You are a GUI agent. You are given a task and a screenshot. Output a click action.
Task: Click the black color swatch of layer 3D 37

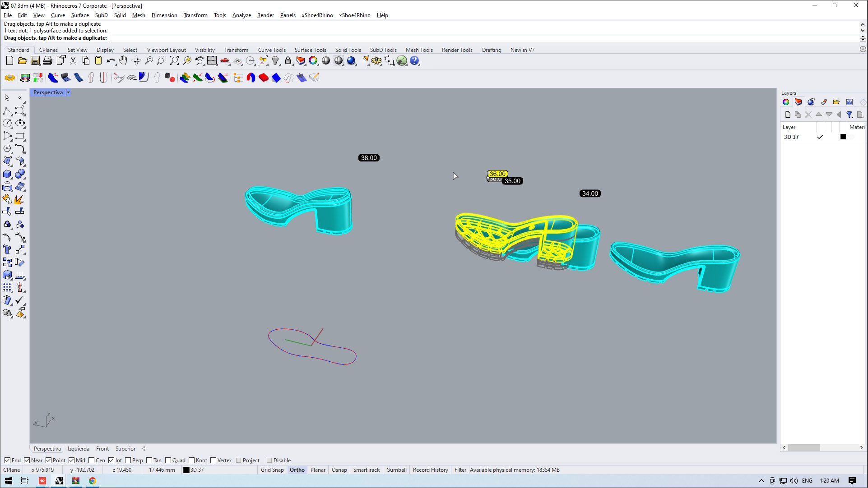(x=843, y=137)
